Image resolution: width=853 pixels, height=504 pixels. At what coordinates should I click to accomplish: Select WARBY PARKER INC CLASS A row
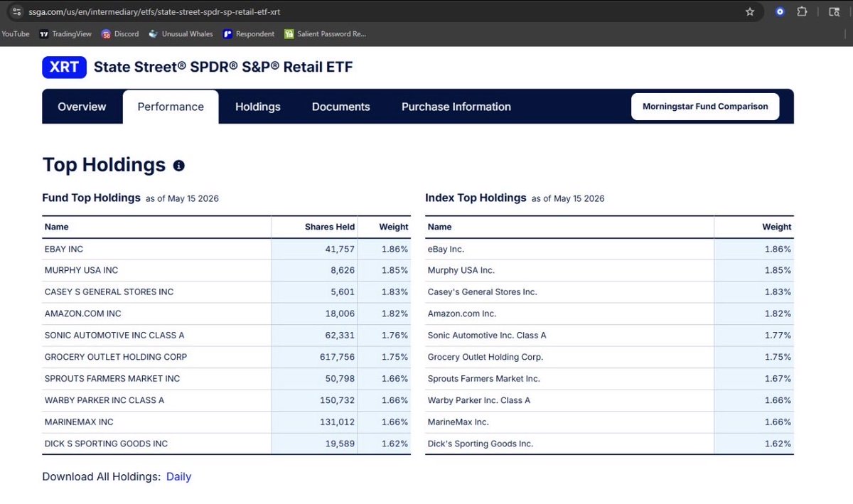[x=226, y=400]
